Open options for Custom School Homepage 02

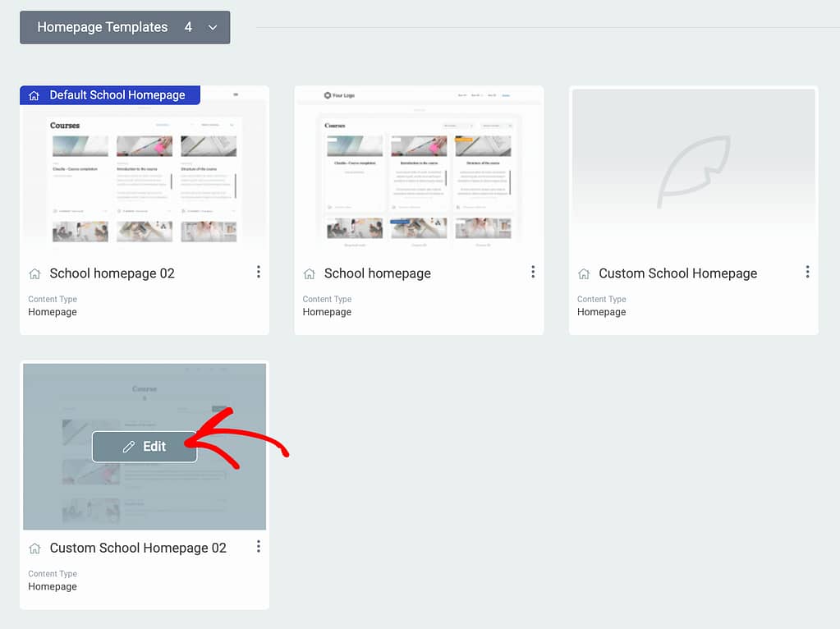pyautogui.click(x=259, y=546)
